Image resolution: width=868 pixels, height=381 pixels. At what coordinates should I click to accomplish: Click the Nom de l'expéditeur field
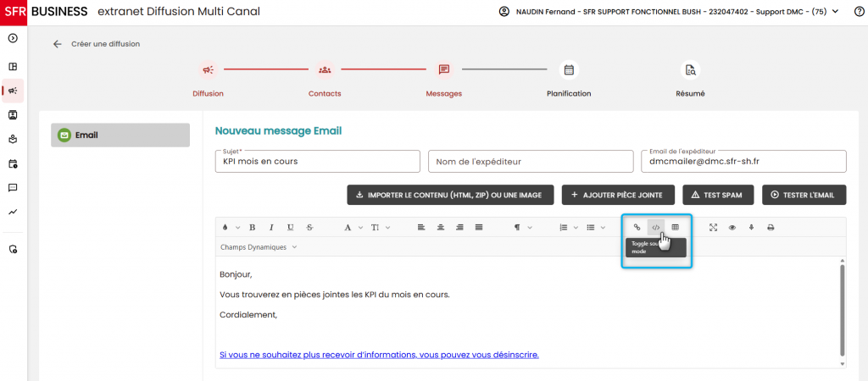(x=531, y=162)
